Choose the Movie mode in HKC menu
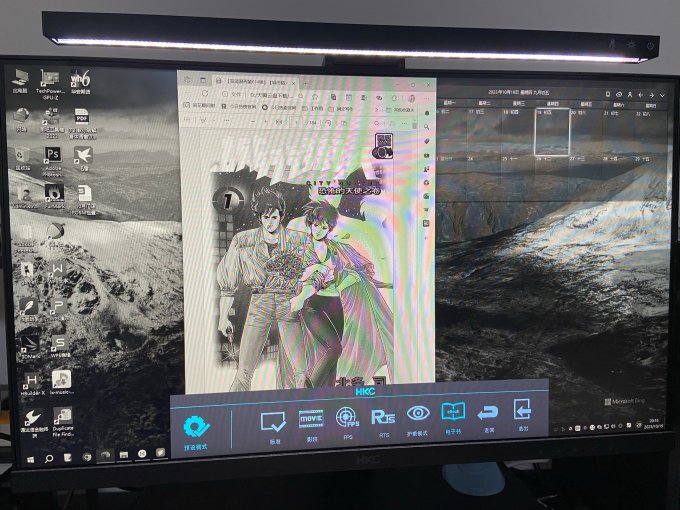 pyautogui.click(x=311, y=420)
